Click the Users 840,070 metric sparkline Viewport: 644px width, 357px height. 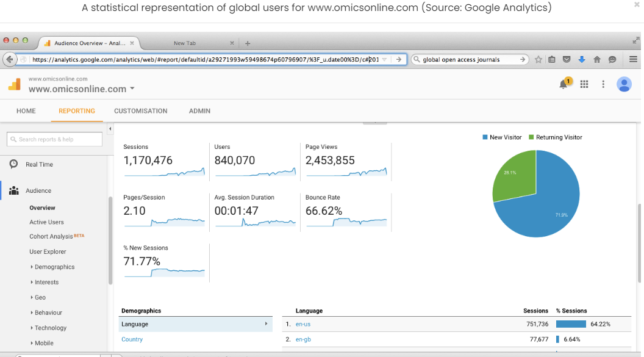click(x=256, y=173)
